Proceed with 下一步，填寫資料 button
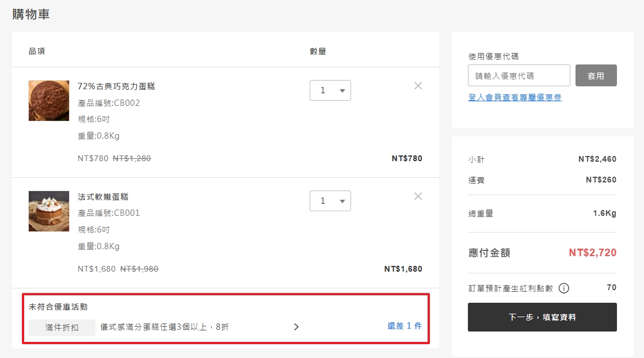644x358 pixels. tap(542, 317)
